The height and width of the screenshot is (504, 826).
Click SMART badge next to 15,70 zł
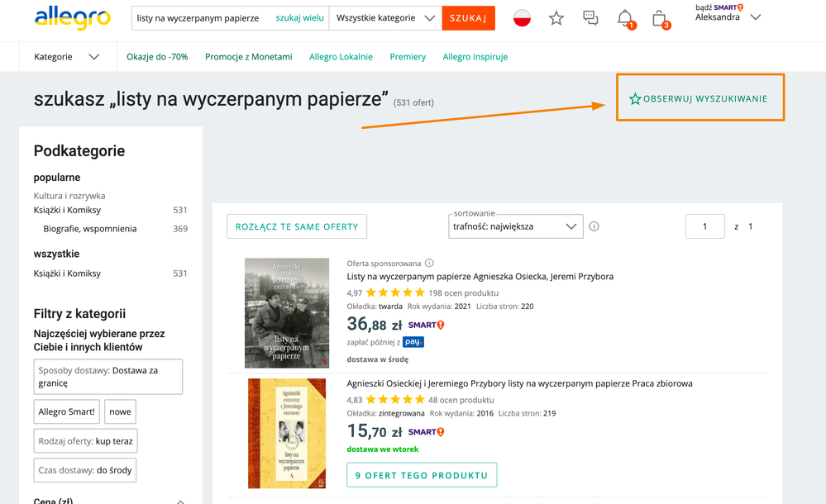tap(426, 432)
